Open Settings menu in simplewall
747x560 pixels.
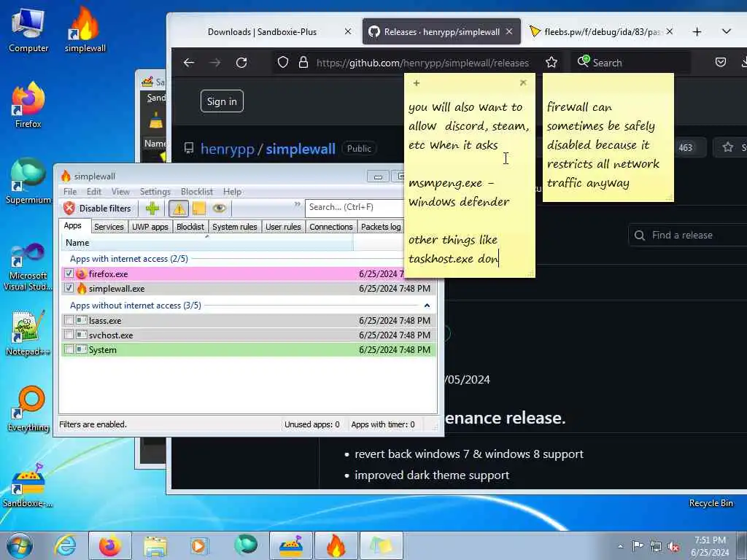pos(155,192)
